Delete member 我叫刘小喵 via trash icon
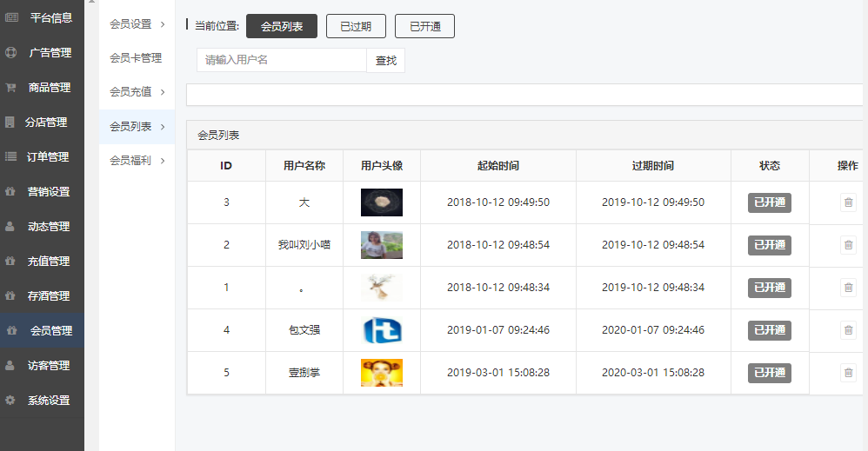This screenshot has width=868, height=451. (x=848, y=245)
